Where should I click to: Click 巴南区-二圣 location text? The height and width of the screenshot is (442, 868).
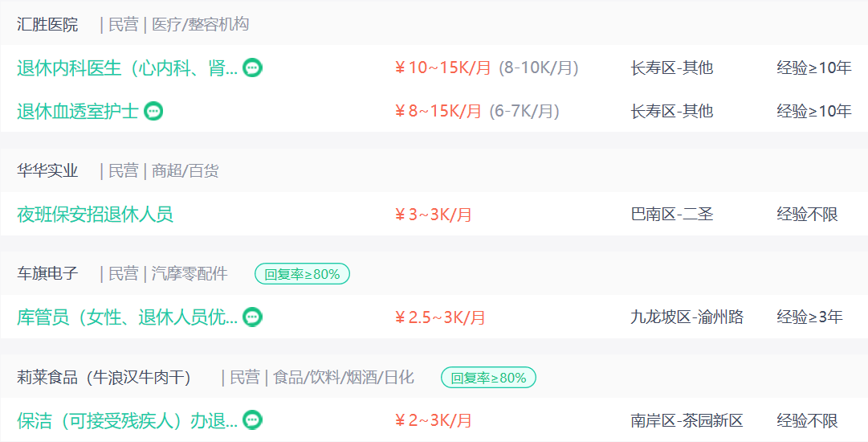click(x=671, y=215)
